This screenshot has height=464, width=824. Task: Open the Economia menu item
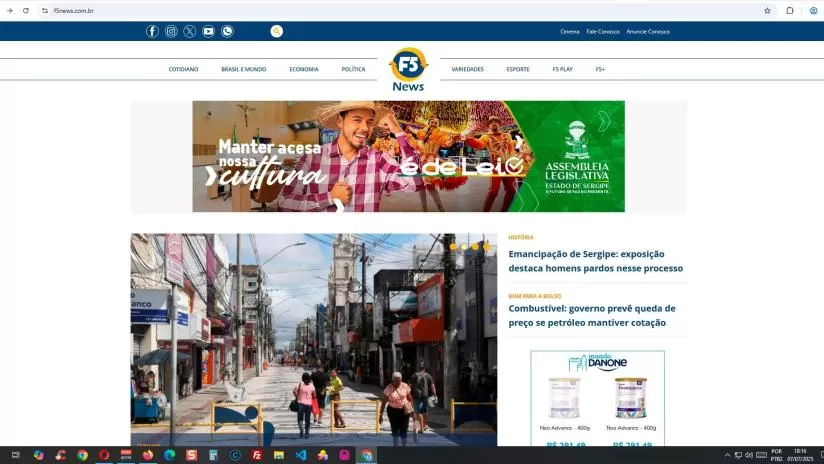[x=304, y=69]
